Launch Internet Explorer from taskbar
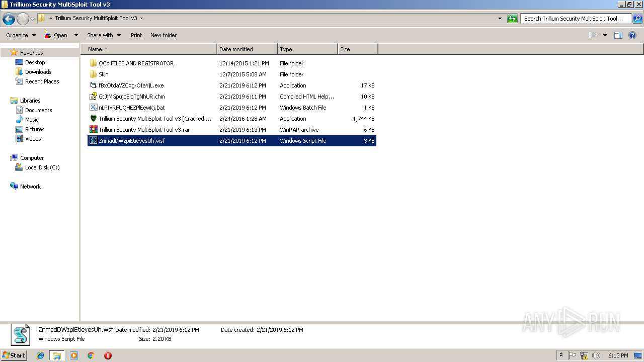Screen dimensions: 644x362 pyautogui.click(x=40, y=355)
